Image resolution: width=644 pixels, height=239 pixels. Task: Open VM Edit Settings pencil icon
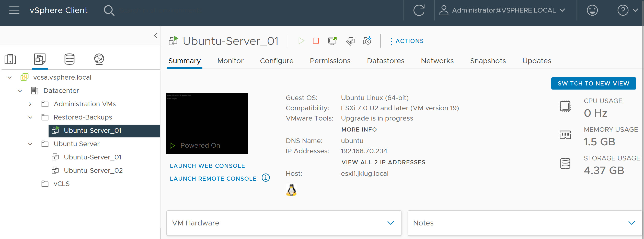pyautogui.click(x=350, y=41)
